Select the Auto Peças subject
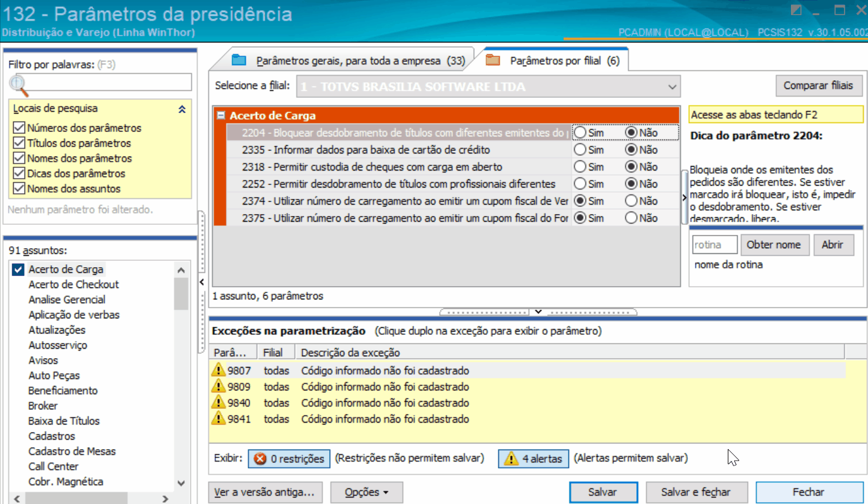This screenshot has width=868, height=504. click(54, 376)
